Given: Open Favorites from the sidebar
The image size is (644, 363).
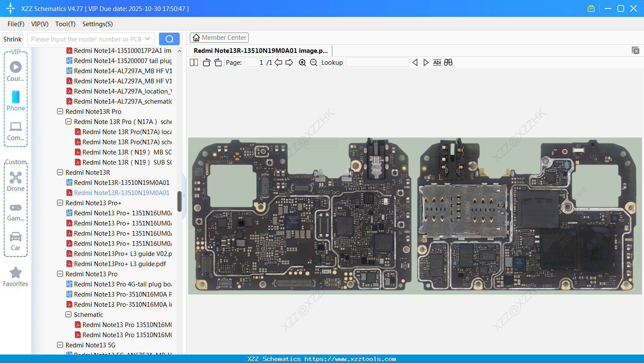Looking at the screenshot, I should pos(16,277).
